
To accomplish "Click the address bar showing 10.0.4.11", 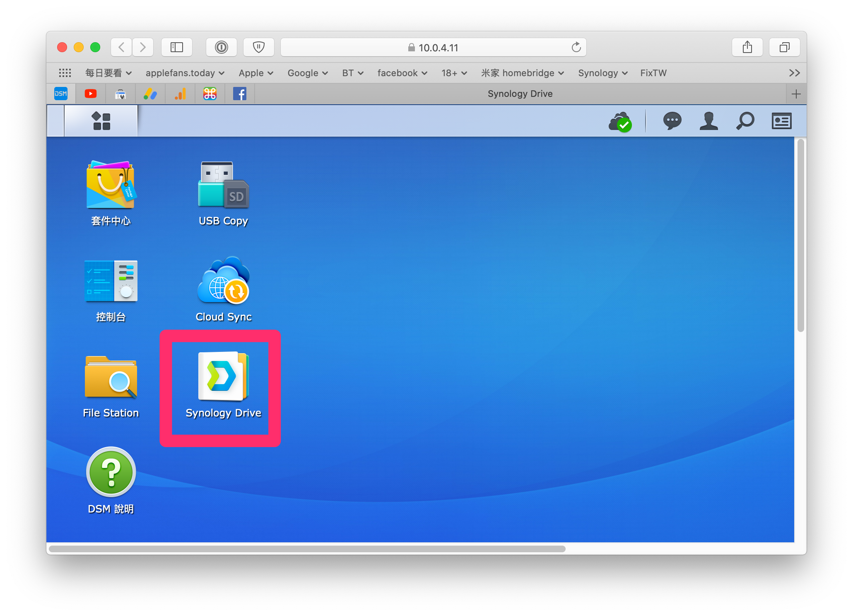I will [434, 47].
